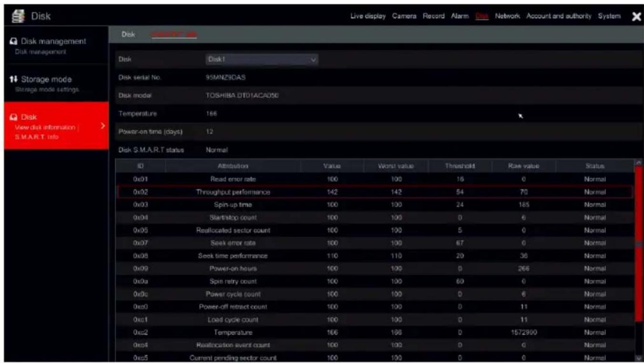The image size is (644, 363).
Task: Select the highlighted Disk top menu
Action: tap(481, 16)
